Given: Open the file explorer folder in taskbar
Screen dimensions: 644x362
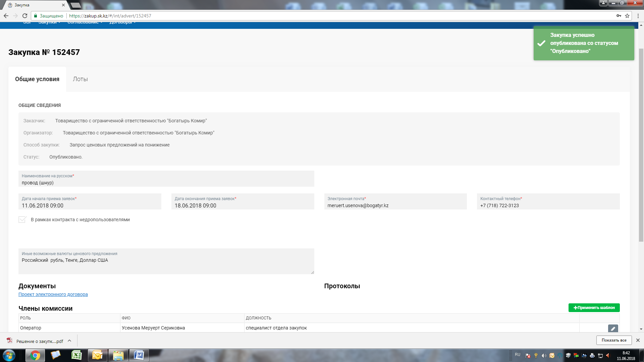Looking at the screenshot, I should point(118,355).
